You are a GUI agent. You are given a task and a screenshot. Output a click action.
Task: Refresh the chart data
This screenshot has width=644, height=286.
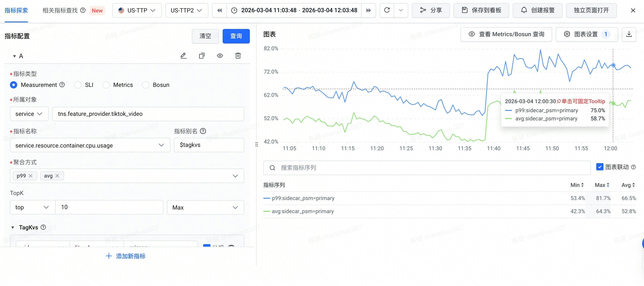[x=387, y=10]
